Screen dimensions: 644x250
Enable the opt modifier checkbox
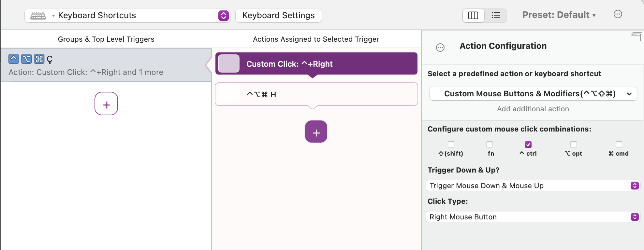[x=574, y=145]
